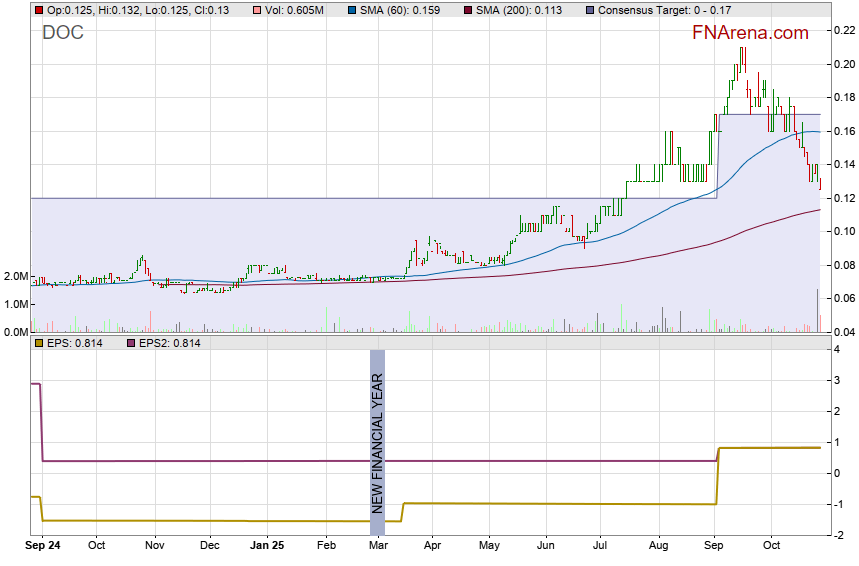Click the gold EPS legend swatch
859x566 pixels.
pos(38,344)
